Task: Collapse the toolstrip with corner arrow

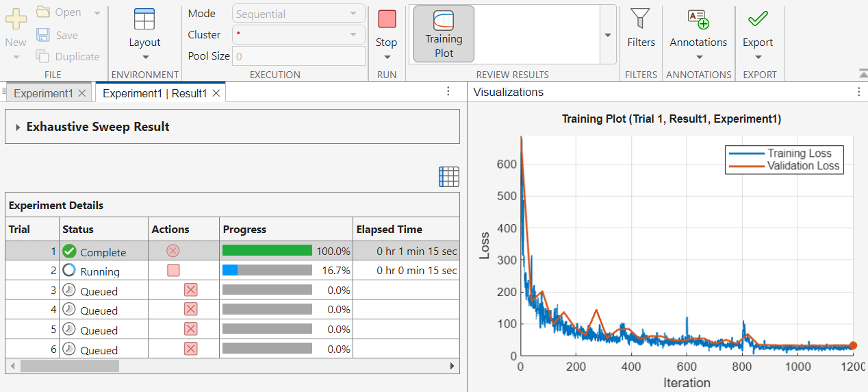Action: [x=863, y=73]
